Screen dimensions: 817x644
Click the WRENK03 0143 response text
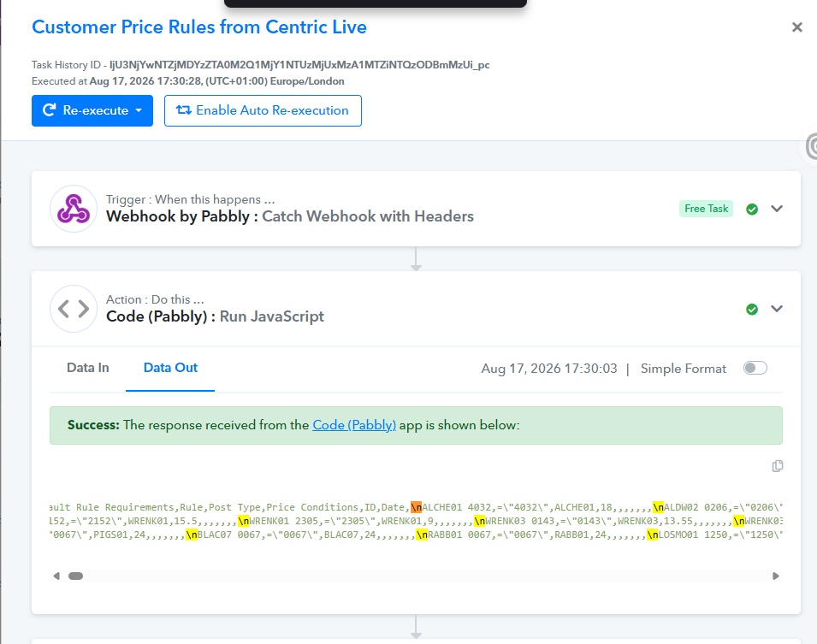(x=519, y=521)
